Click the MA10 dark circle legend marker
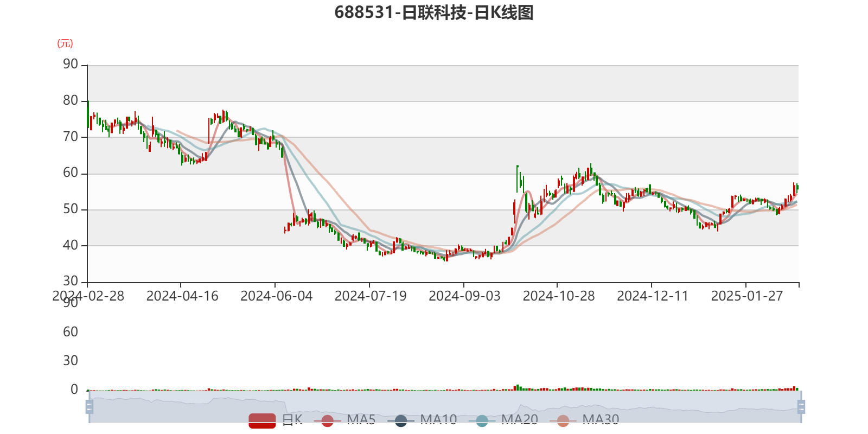Viewport: 868px width, 434px height. 401,420
